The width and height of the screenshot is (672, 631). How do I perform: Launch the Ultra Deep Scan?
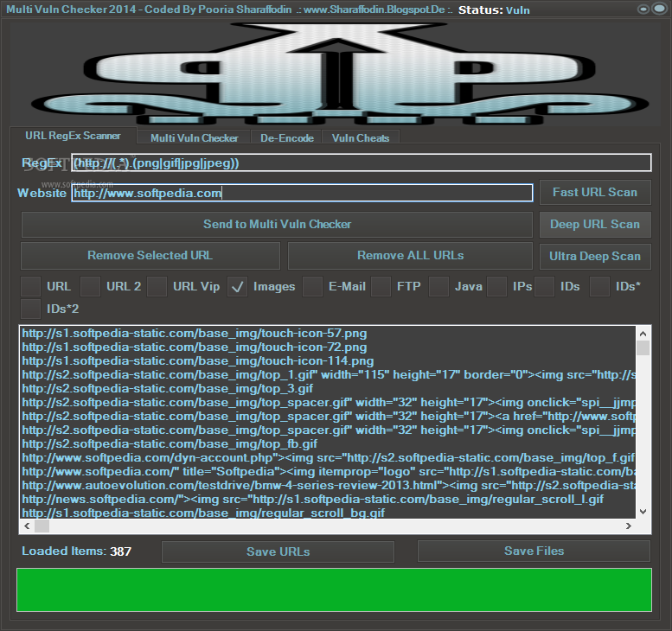coord(595,256)
